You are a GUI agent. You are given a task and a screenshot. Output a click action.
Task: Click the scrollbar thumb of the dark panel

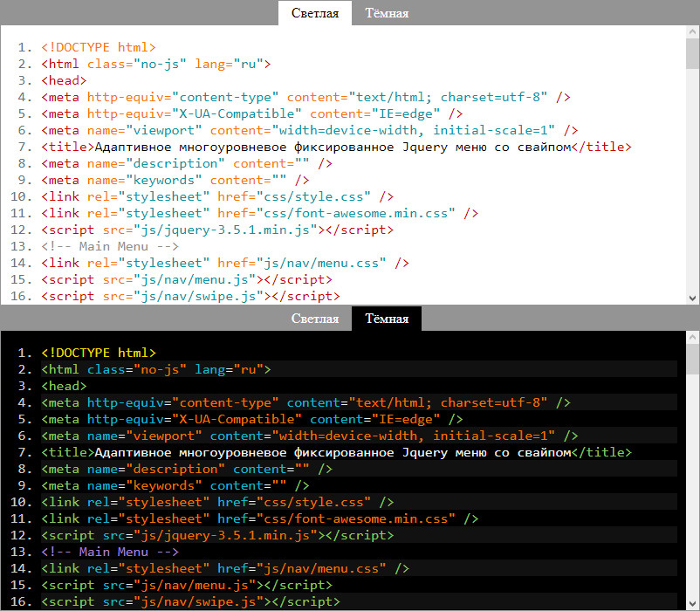[692, 360]
